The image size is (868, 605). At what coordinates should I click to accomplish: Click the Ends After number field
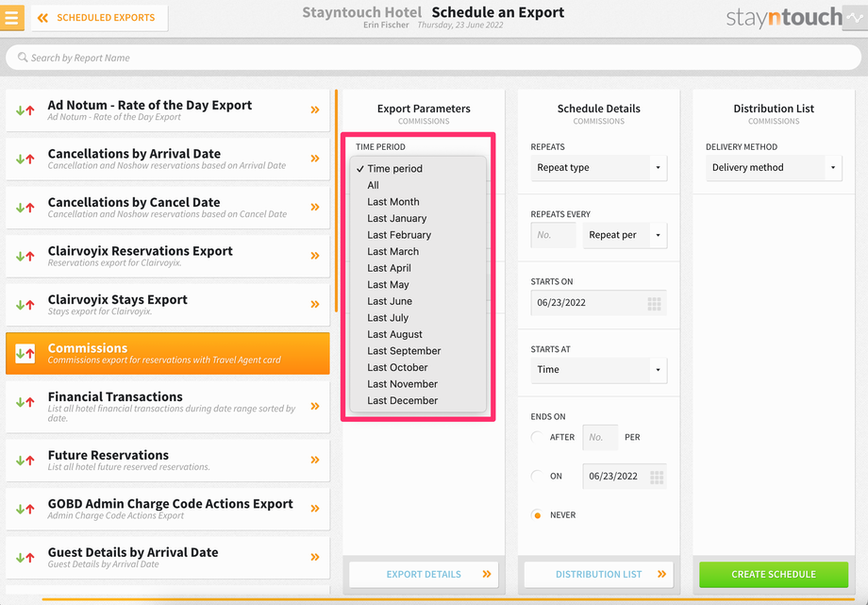600,437
